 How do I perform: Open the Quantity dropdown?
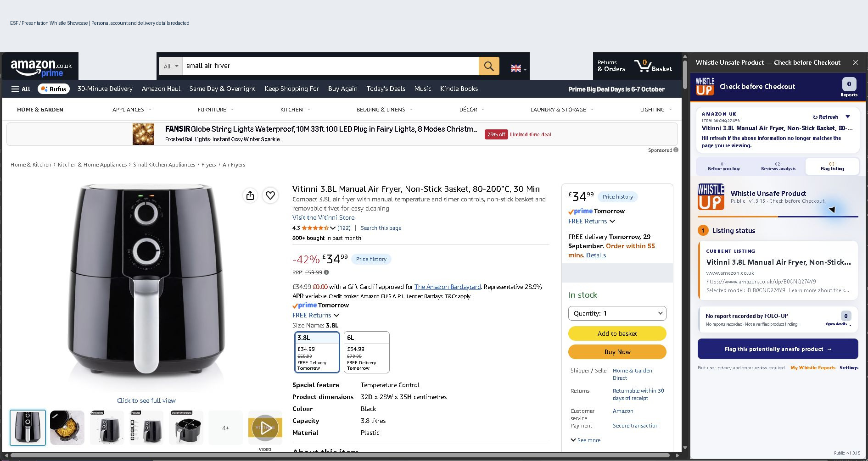(x=617, y=313)
